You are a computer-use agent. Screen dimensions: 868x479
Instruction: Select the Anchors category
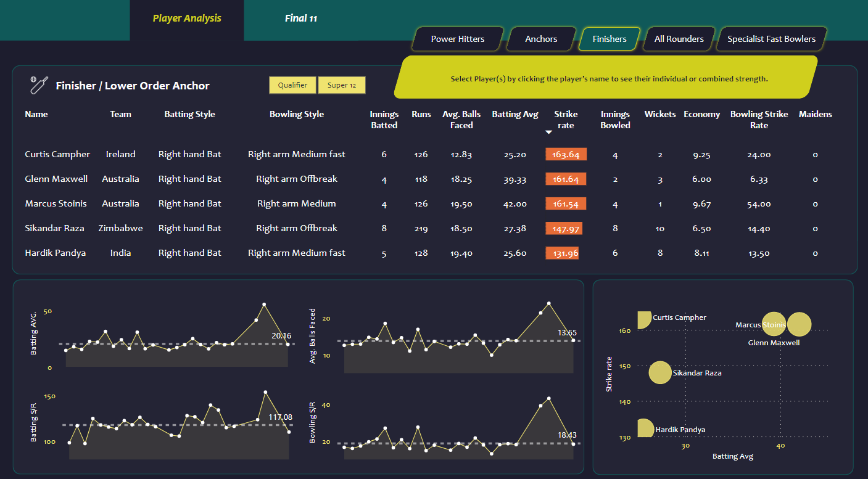tap(540, 39)
